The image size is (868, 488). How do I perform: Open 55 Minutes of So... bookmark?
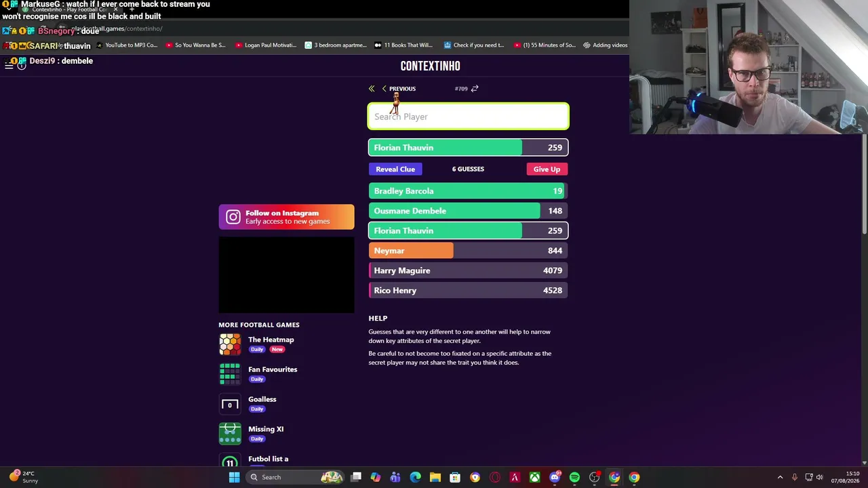[545, 45]
